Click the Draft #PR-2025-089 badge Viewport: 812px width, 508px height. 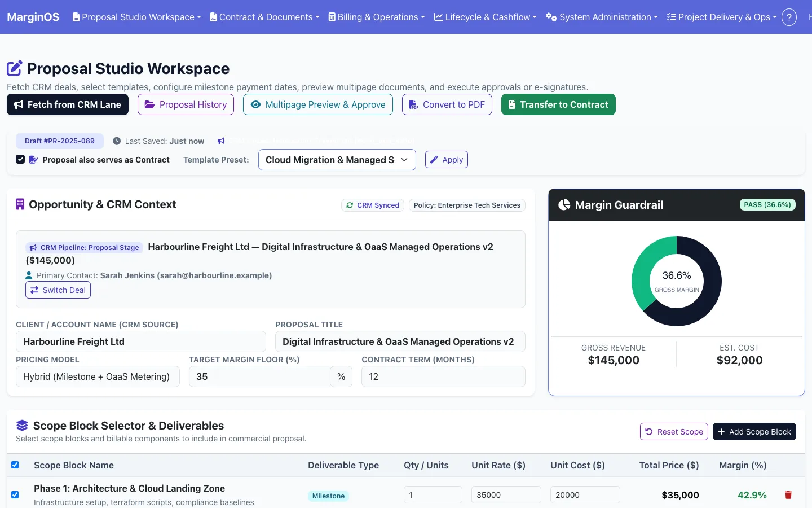(x=60, y=141)
